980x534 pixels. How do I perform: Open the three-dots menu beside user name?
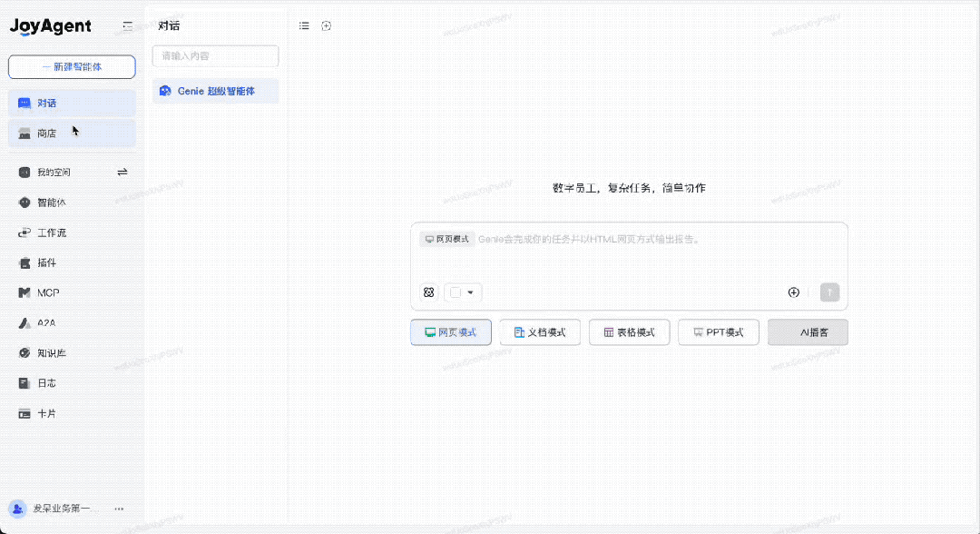[x=119, y=509]
